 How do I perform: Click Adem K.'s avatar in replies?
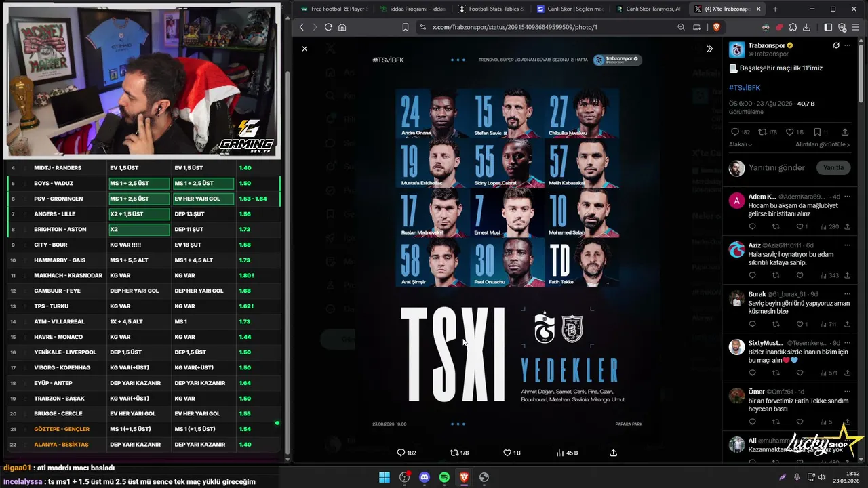pos(736,201)
